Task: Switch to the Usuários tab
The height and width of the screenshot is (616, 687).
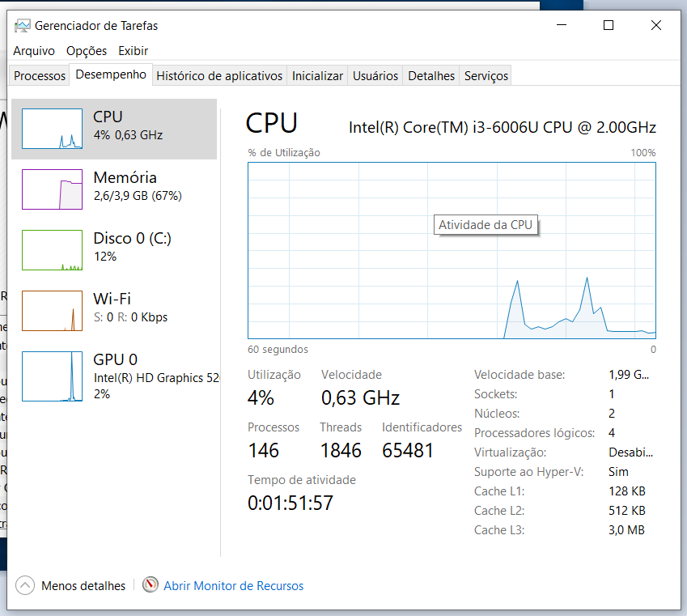Action: (x=375, y=76)
